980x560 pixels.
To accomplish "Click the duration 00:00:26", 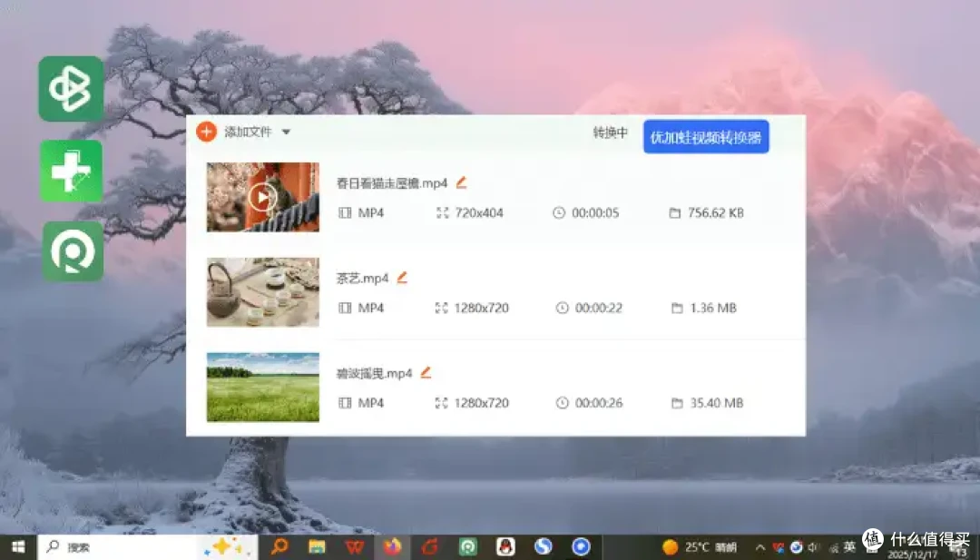I will tap(599, 402).
